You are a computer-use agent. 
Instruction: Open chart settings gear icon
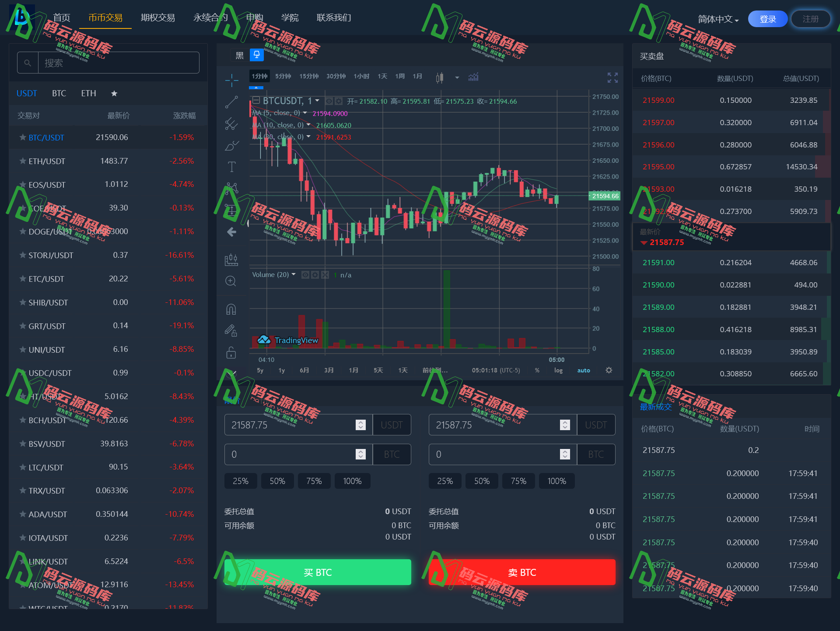click(x=609, y=370)
